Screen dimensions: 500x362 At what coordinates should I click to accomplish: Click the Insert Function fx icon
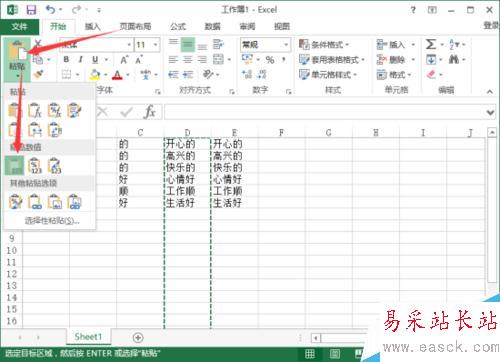tap(149, 112)
